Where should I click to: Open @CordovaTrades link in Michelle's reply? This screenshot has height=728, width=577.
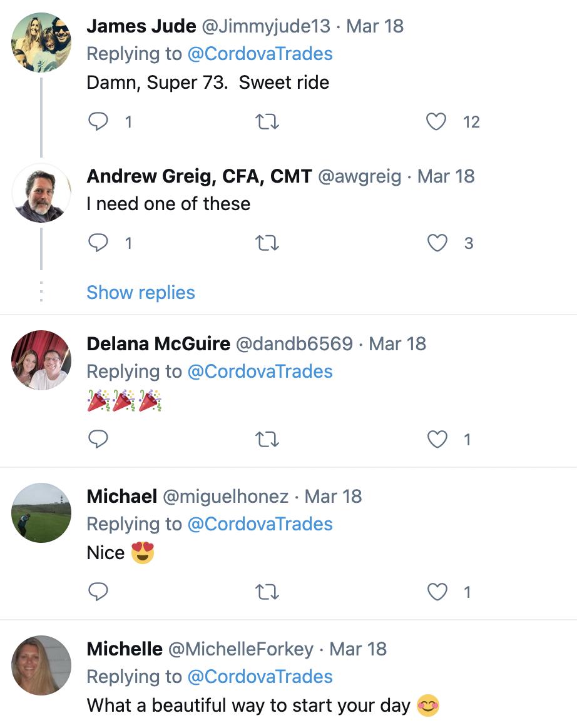[260, 677]
